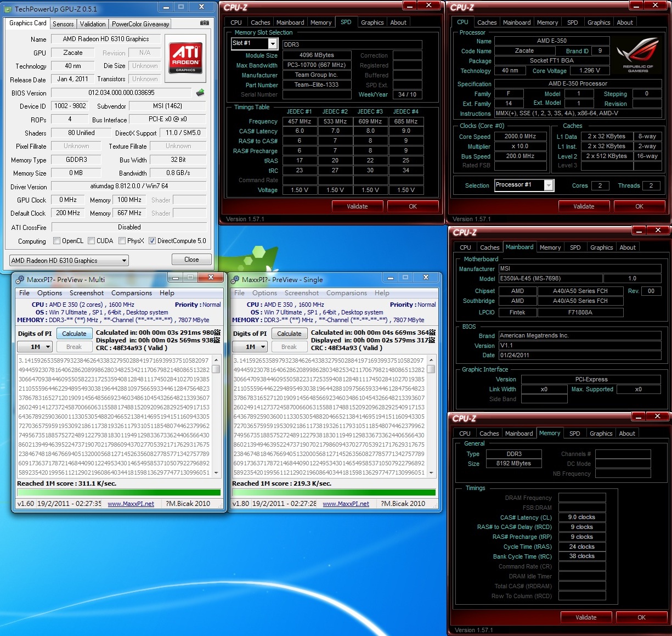Open the File menu in MaxxPI Multi
This screenshot has height=636, width=672.
[25, 293]
